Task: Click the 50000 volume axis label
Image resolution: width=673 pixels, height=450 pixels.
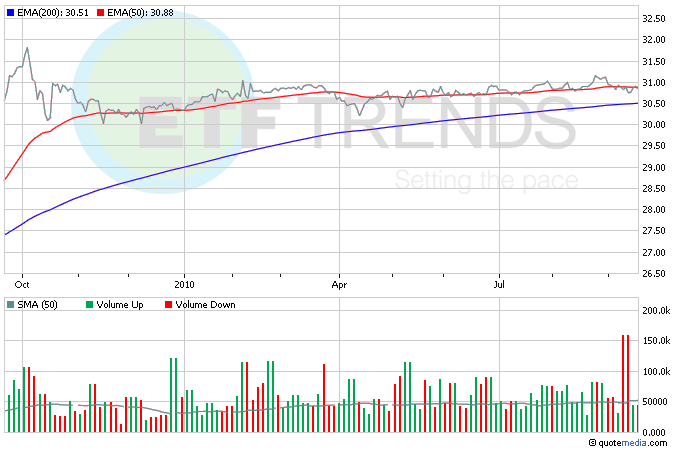Action: (x=655, y=402)
